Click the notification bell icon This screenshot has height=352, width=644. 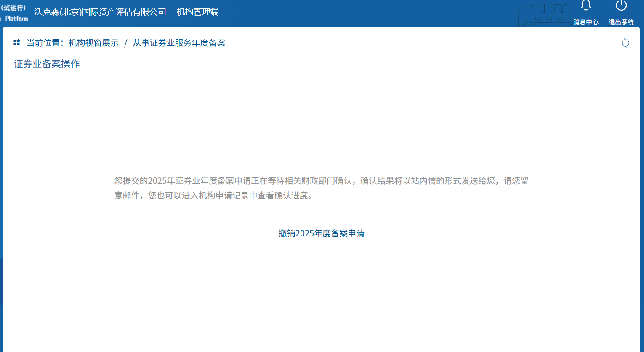pos(585,5)
